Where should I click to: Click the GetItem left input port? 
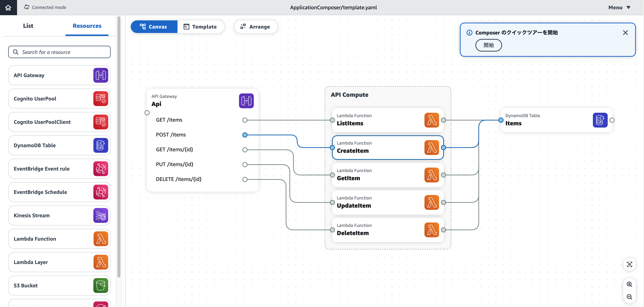coord(332,175)
